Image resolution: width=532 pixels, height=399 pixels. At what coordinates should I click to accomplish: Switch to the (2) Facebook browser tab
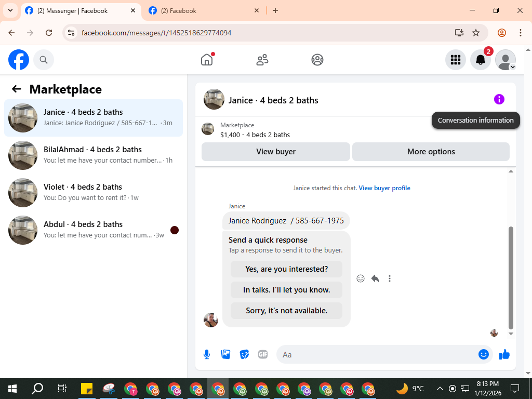(x=204, y=11)
